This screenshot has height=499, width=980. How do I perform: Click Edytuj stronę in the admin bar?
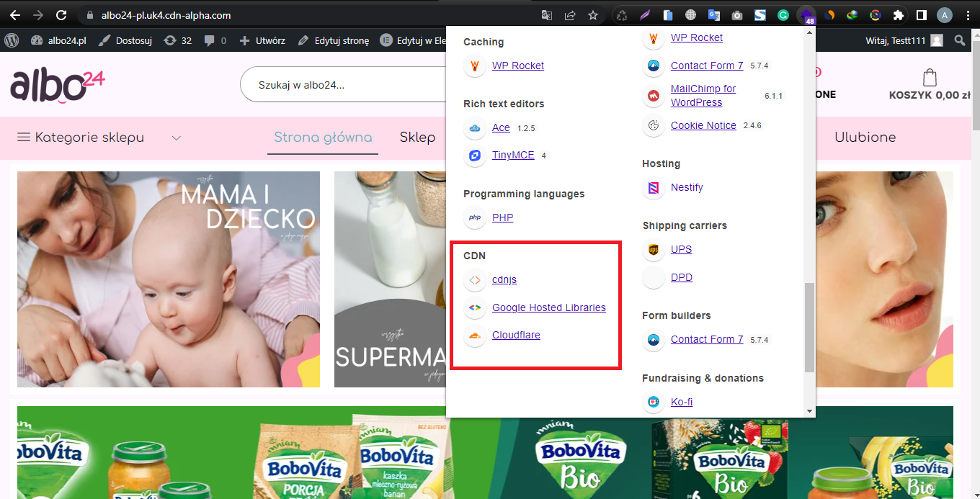point(334,40)
